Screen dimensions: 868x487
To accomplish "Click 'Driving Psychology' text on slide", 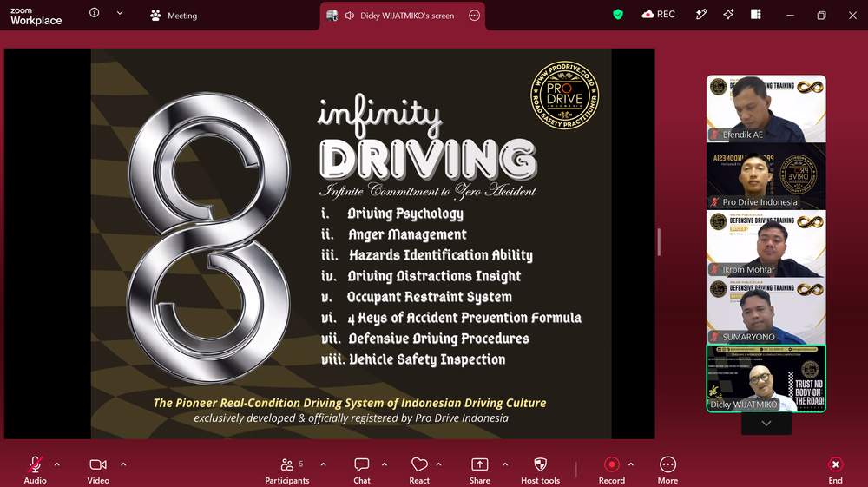I will point(405,214).
